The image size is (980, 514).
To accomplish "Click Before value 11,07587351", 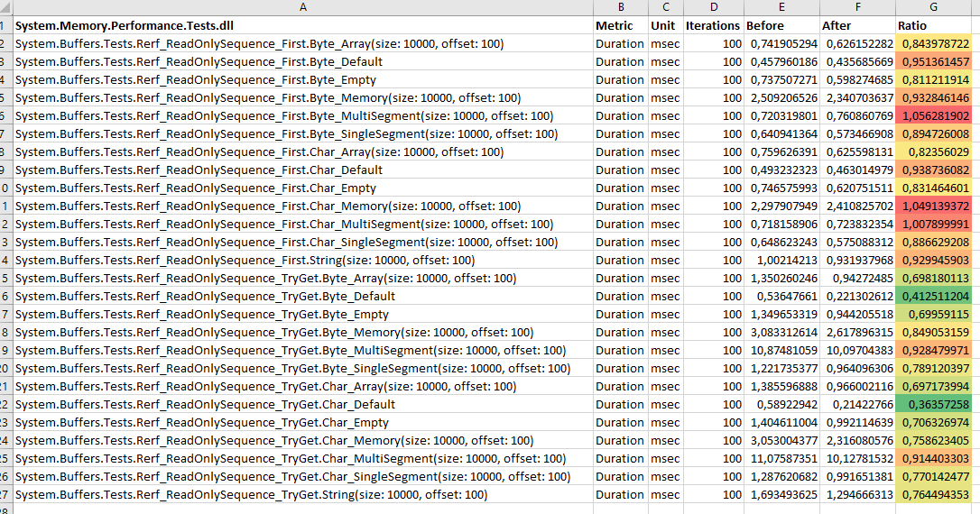I will coord(781,458).
